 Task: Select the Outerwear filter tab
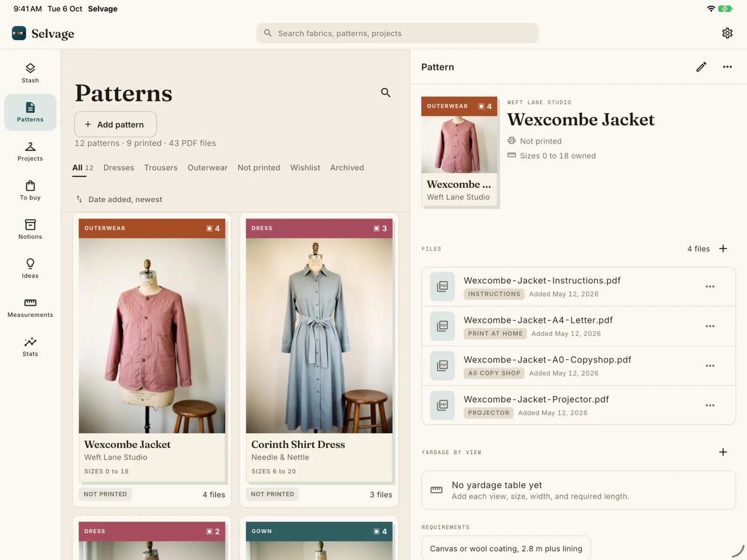tap(207, 168)
